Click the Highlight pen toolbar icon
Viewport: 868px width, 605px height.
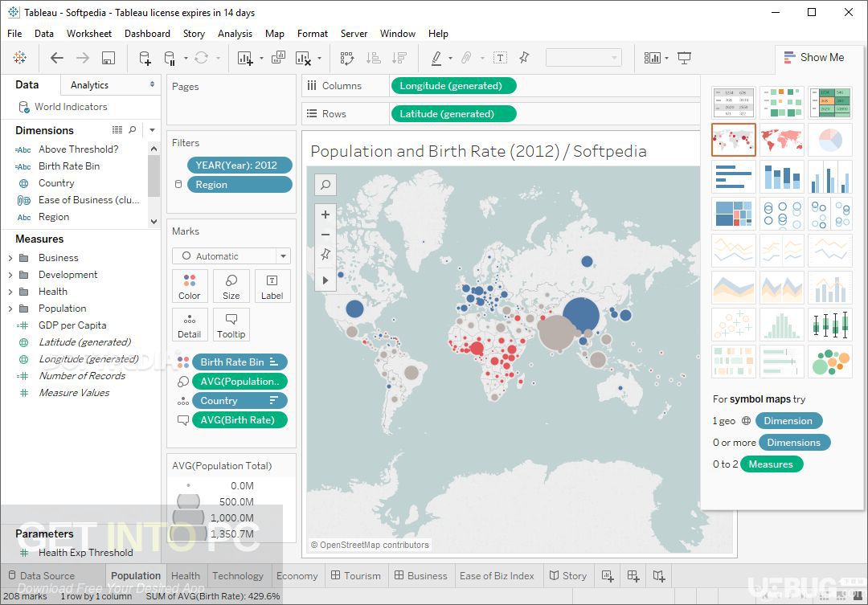tap(436, 58)
